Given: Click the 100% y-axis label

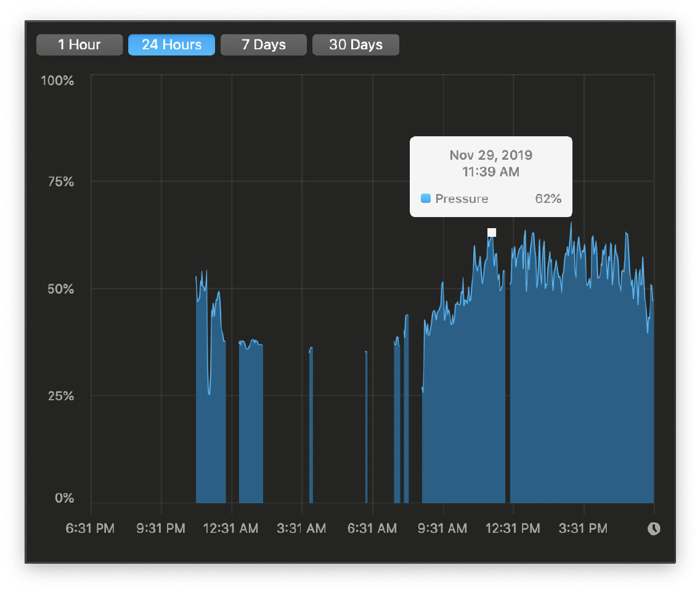Looking at the screenshot, I should click(x=57, y=81).
